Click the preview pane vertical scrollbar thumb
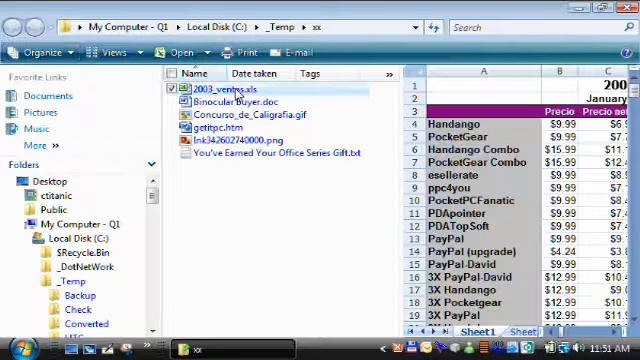The height and width of the screenshot is (360, 640). pos(634,90)
